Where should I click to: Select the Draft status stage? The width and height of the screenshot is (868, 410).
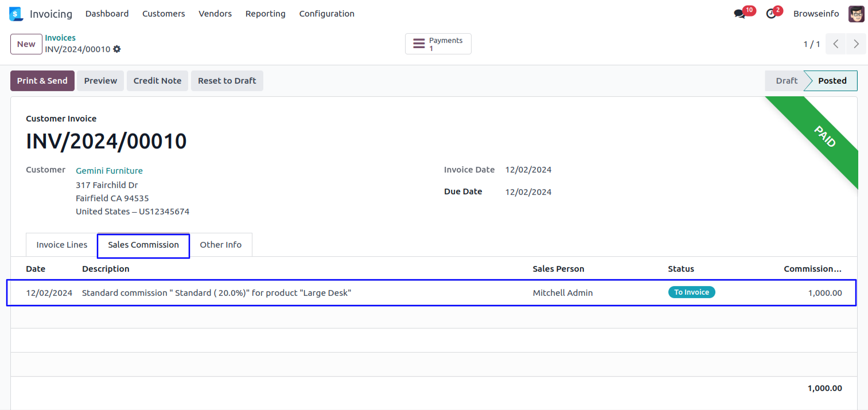pos(786,81)
